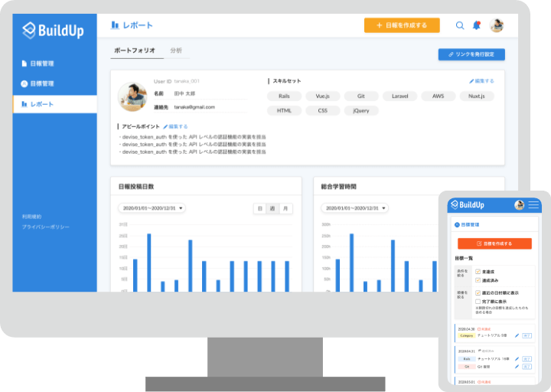Viewport: 551px width, 392px height.
Task: Click the Vue.js skill tag
Action: click(x=322, y=96)
